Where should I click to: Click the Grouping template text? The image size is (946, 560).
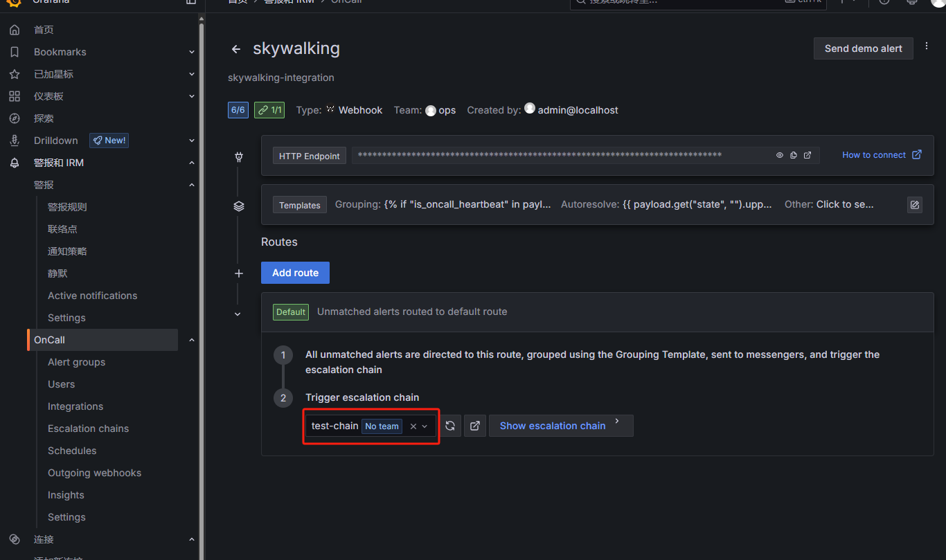coord(443,204)
